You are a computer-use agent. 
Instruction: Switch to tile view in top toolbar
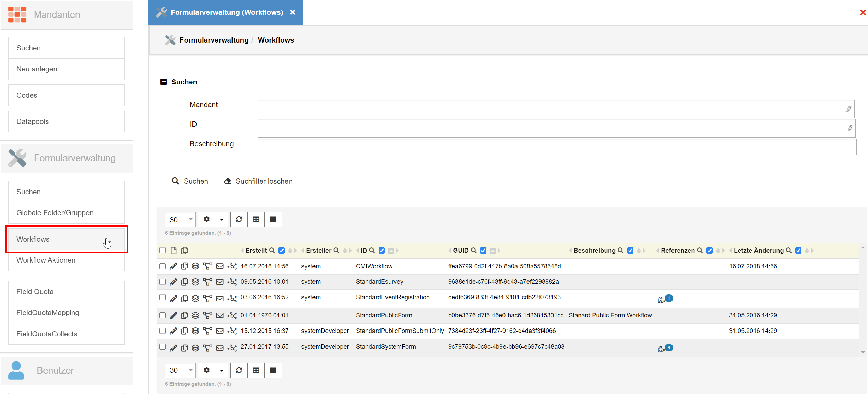point(273,219)
